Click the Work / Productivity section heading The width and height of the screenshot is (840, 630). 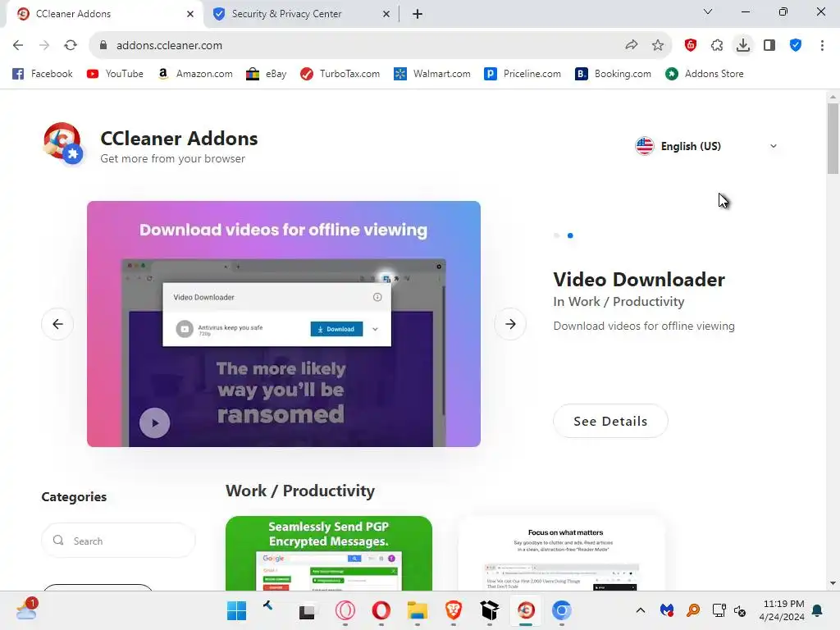(300, 491)
